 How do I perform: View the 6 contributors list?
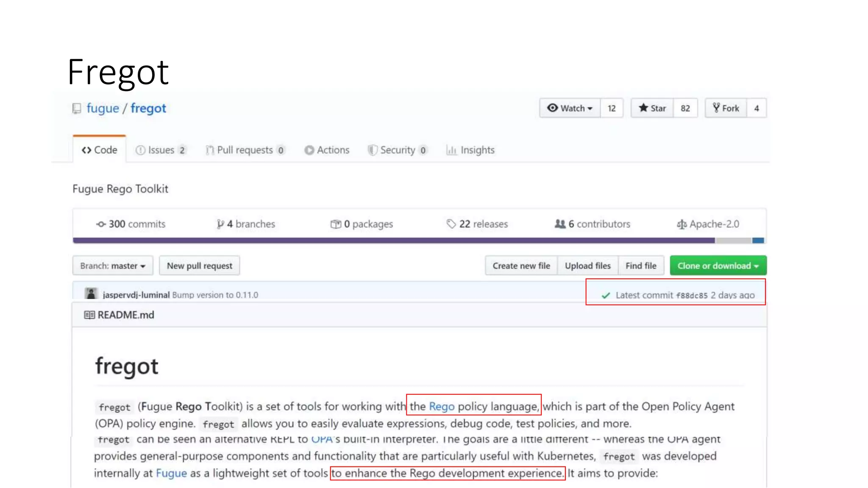(x=593, y=224)
